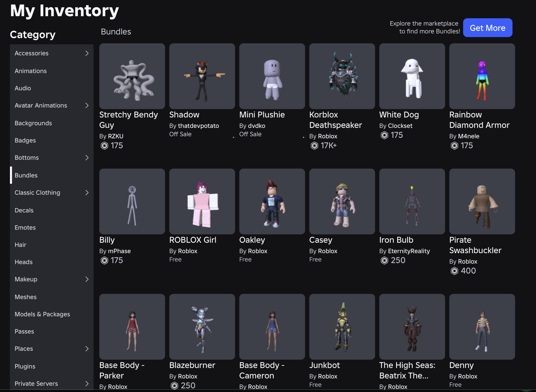Expand the Avatar Animations chevron

(87, 105)
